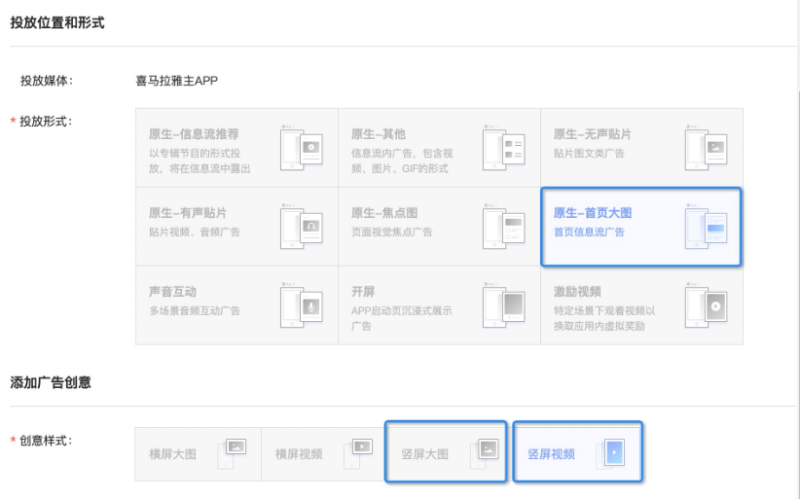Click the 原生-无声贴片 preview icon
The height and width of the screenshot is (499, 800).
coord(708,148)
